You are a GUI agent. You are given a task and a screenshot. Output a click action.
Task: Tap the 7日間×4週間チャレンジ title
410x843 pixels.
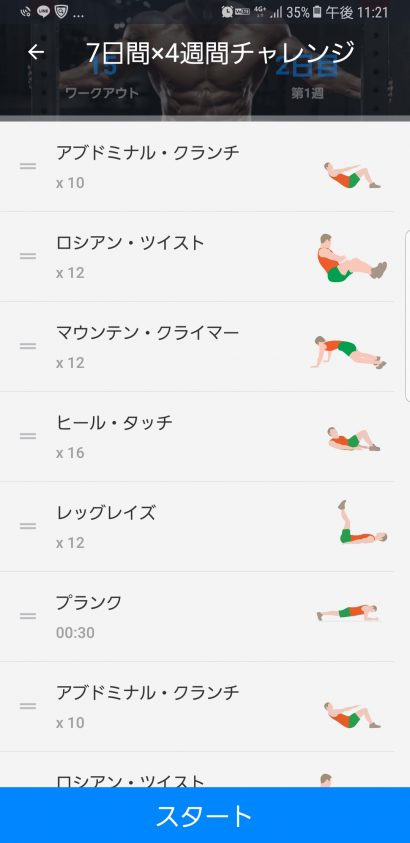tap(220, 52)
